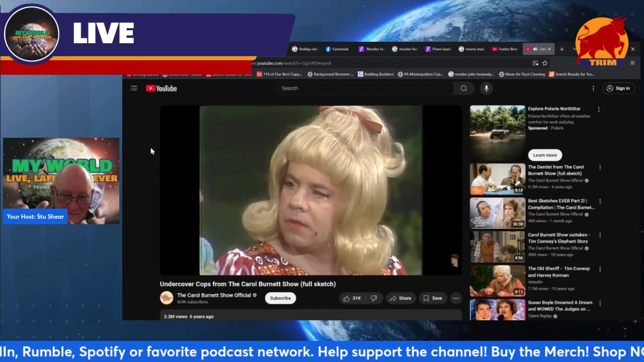Click the 'Explore Polaris NorthStar' ad title
Image resolution: width=644 pixels, height=362 pixels.
554,109
